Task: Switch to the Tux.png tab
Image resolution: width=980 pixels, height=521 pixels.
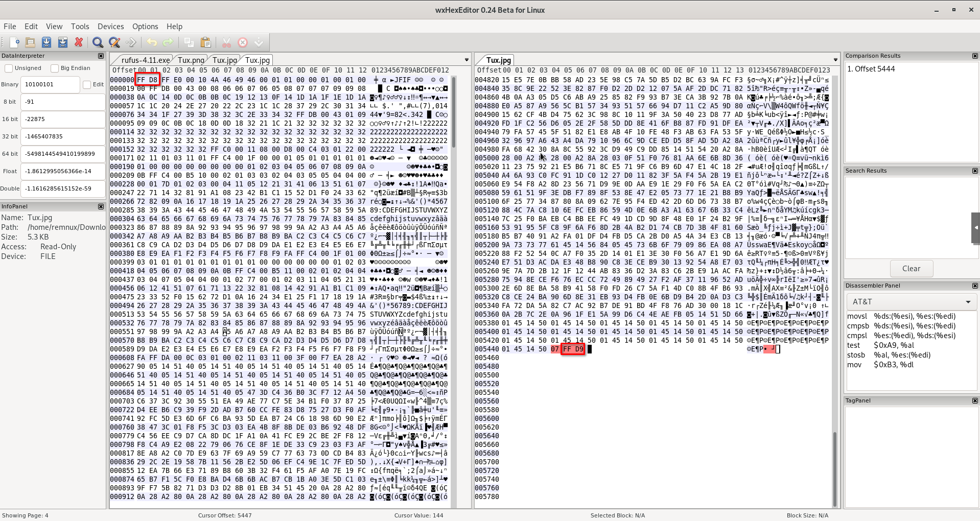Action: tap(191, 60)
